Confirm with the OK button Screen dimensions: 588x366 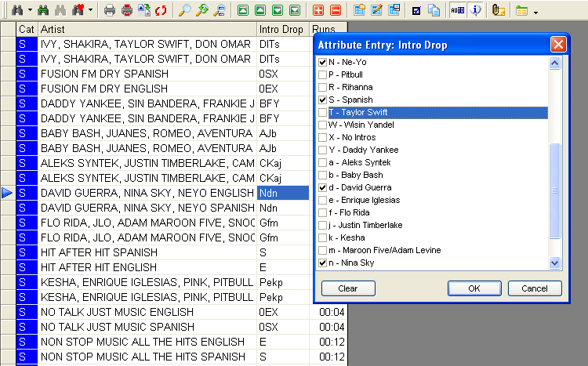[x=474, y=288]
